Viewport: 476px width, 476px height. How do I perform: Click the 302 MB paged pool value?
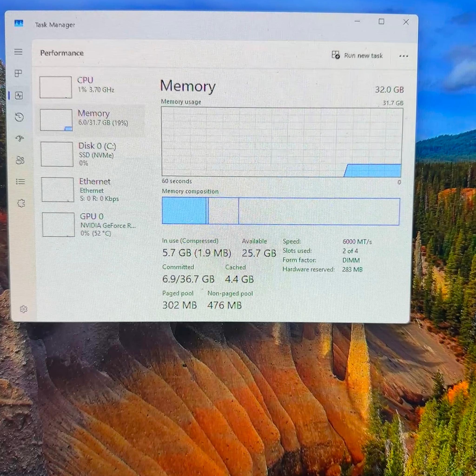click(x=179, y=305)
